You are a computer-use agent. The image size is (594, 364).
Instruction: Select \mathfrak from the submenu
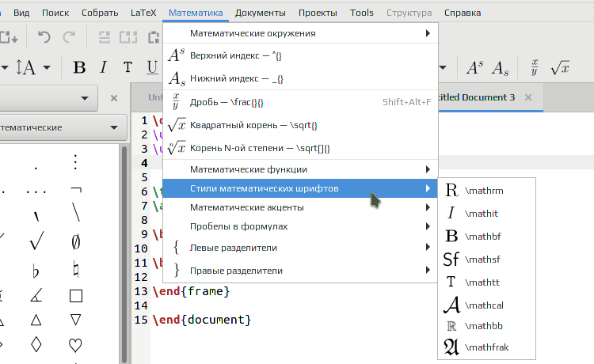[x=486, y=347]
